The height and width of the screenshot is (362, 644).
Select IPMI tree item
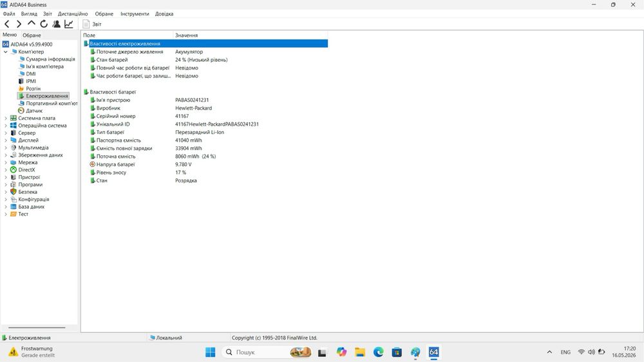(31, 81)
